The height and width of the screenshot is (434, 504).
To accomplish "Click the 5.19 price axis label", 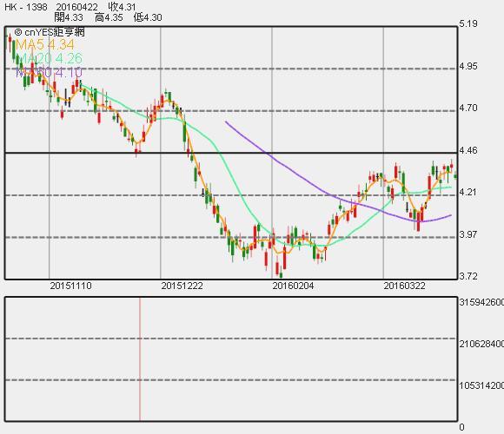I will tap(468, 23).
